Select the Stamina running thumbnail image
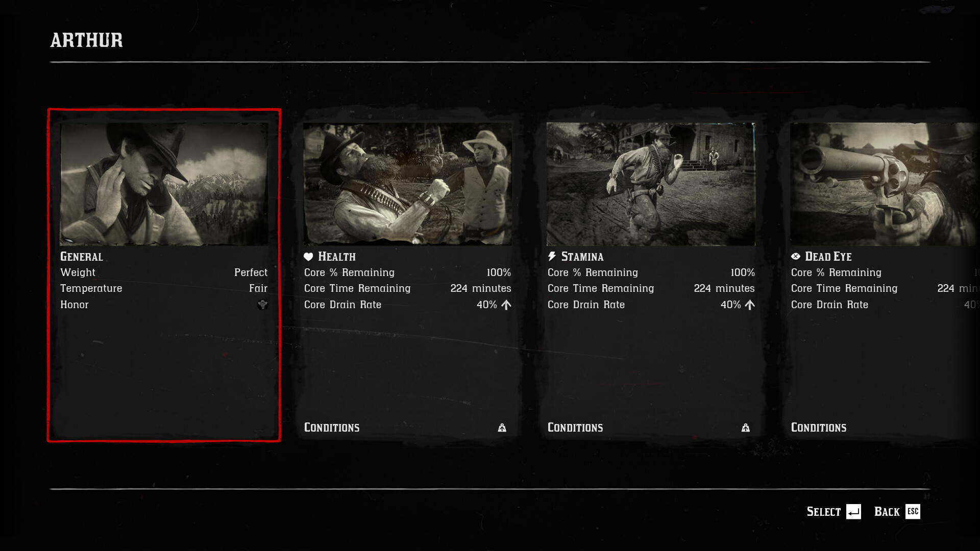Viewport: 980px width, 551px height. 651,184
